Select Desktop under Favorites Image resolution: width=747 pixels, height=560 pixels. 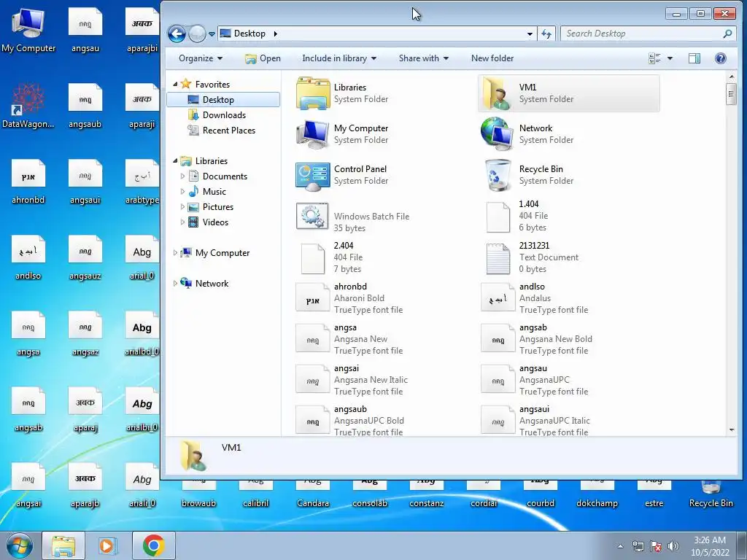(223, 99)
